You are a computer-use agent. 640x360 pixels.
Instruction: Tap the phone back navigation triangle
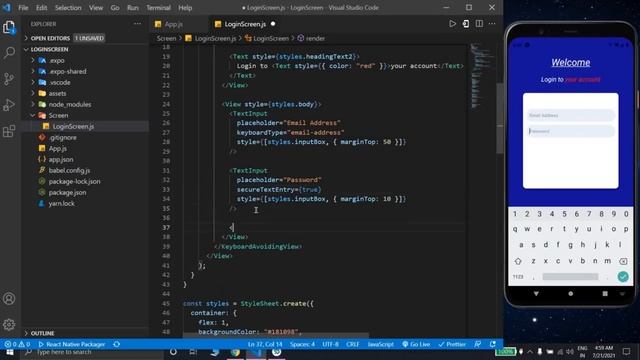click(x=536, y=293)
